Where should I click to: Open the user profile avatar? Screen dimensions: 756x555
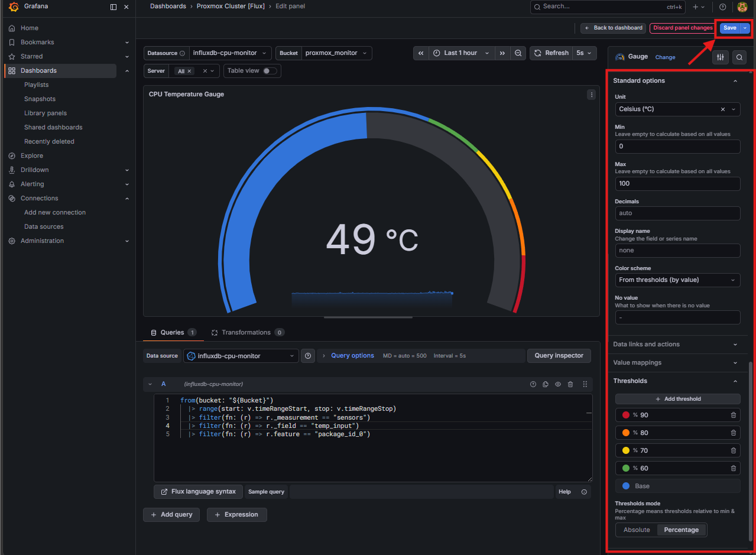(x=742, y=7)
